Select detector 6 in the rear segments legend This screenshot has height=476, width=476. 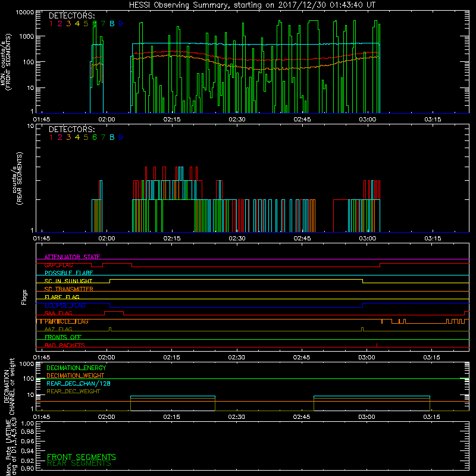click(x=95, y=137)
